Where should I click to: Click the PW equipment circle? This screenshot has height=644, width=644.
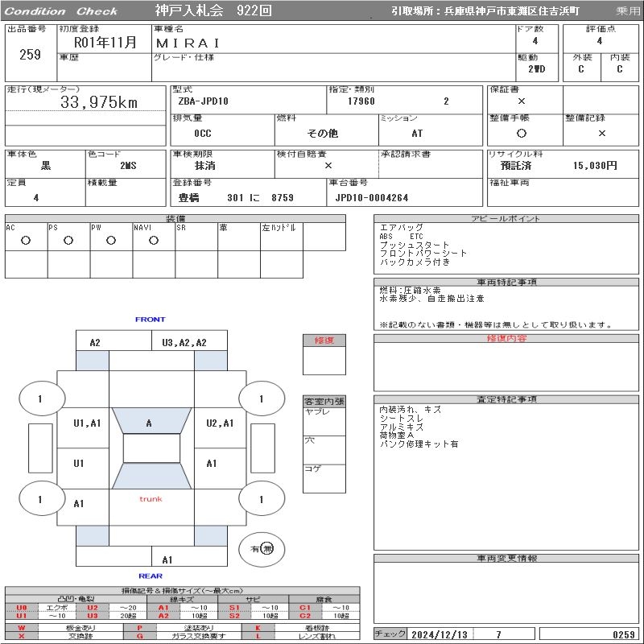point(111,240)
